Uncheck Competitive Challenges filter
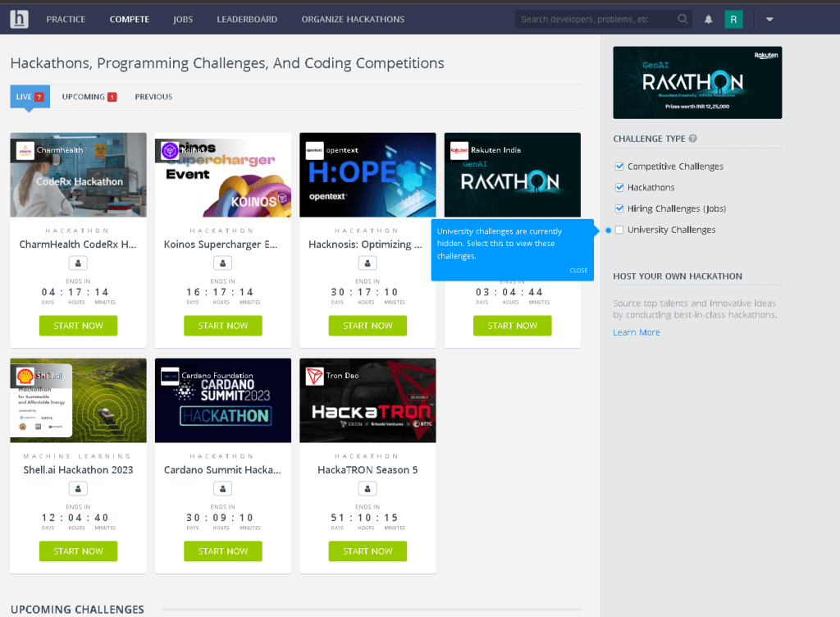The image size is (840, 617). coord(619,166)
